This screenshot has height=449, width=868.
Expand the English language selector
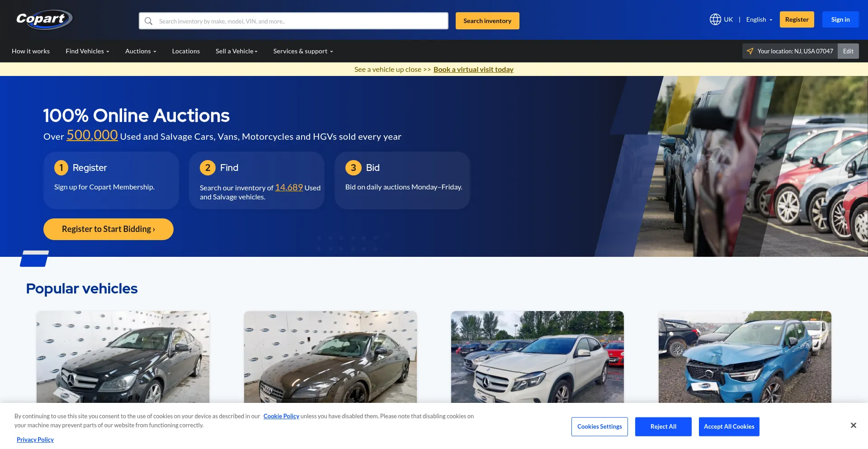pyautogui.click(x=759, y=19)
